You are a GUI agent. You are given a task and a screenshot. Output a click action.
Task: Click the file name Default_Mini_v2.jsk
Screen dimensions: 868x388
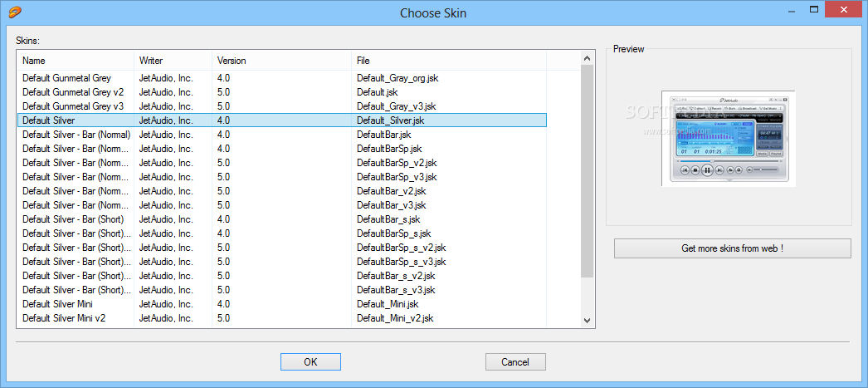click(x=395, y=318)
